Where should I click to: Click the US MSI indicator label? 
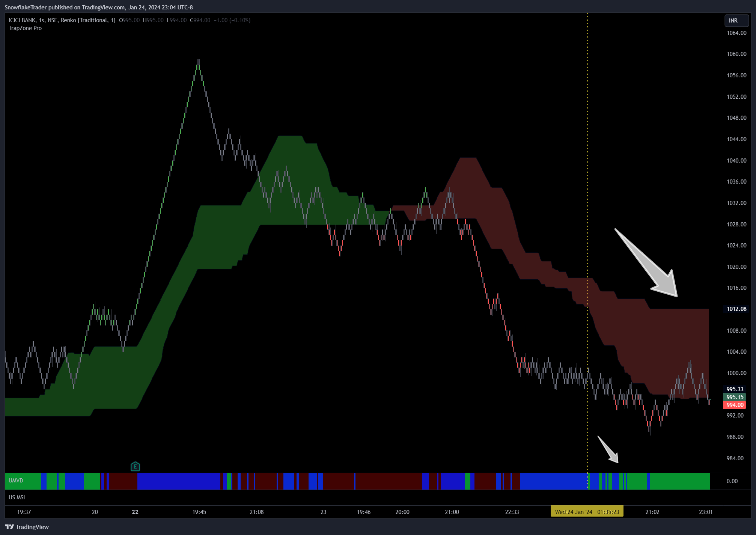pos(17,497)
